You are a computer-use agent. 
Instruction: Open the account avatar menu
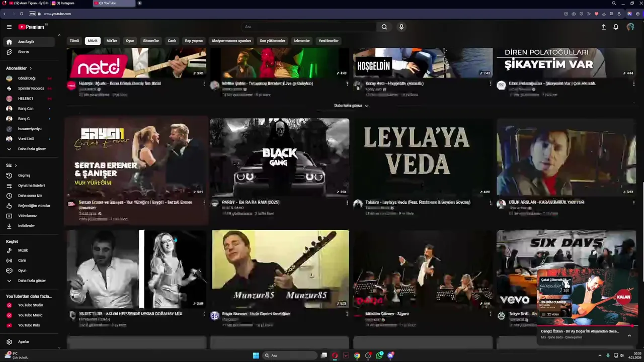coord(630,27)
